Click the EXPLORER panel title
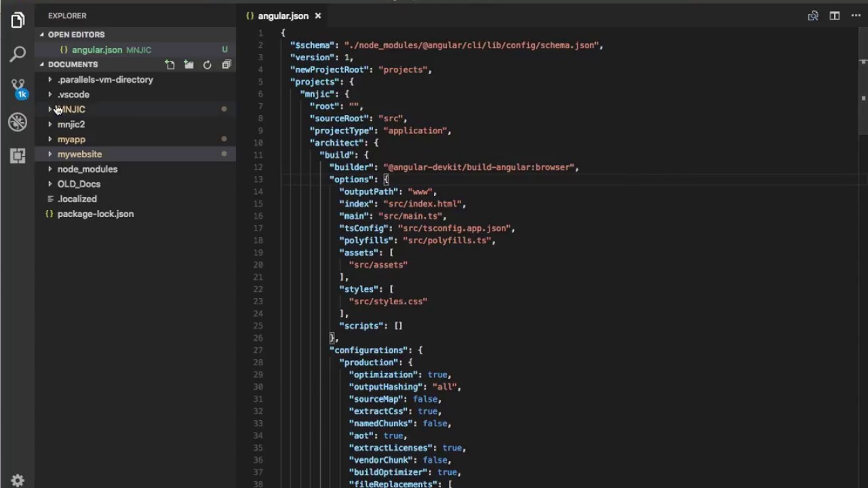The width and height of the screenshot is (868, 488). [67, 16]
